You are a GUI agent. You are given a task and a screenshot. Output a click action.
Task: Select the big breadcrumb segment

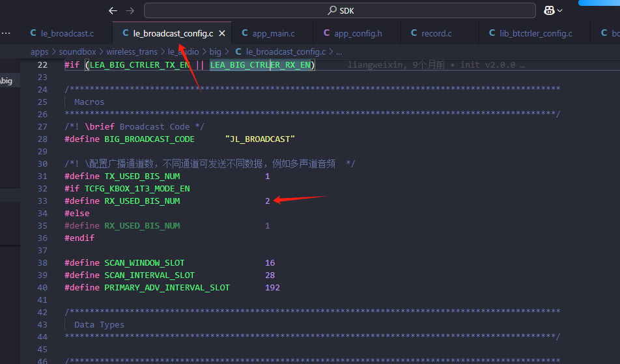[x=215, y=52]
